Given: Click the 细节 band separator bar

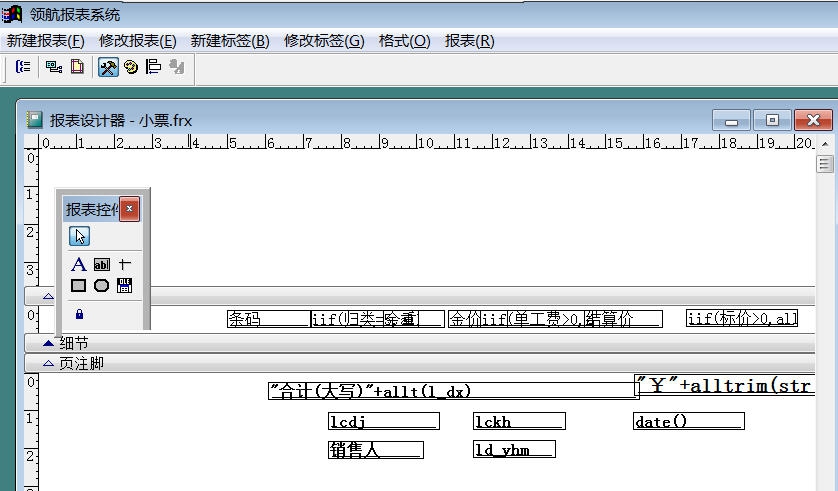Looking at the screenshot, I should pos(420,343).
